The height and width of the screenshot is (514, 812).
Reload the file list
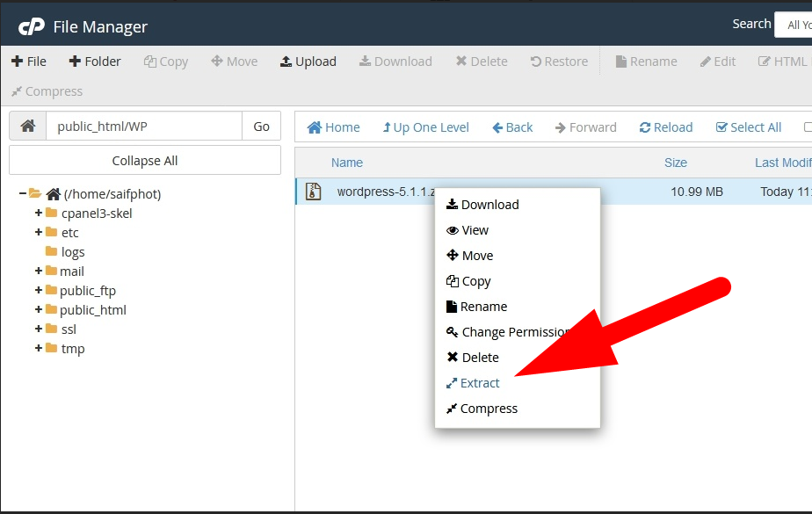[x=666, y=127]
